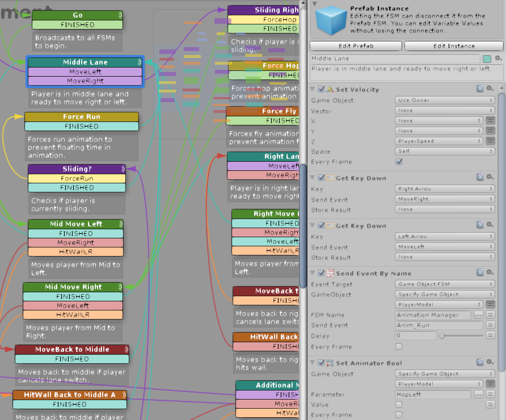Open settings gear for Set Velocity action

tap(489, 89)
